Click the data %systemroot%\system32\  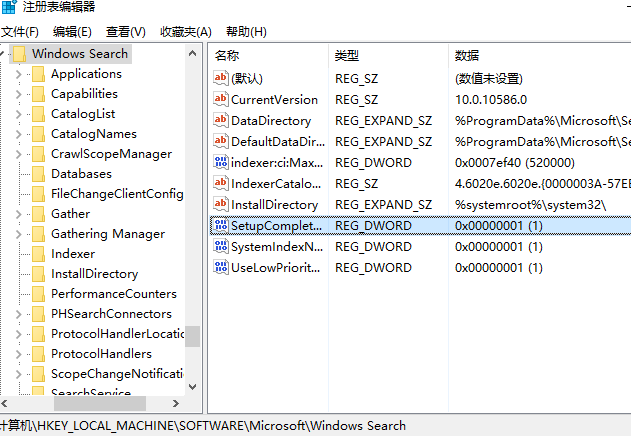530,205
